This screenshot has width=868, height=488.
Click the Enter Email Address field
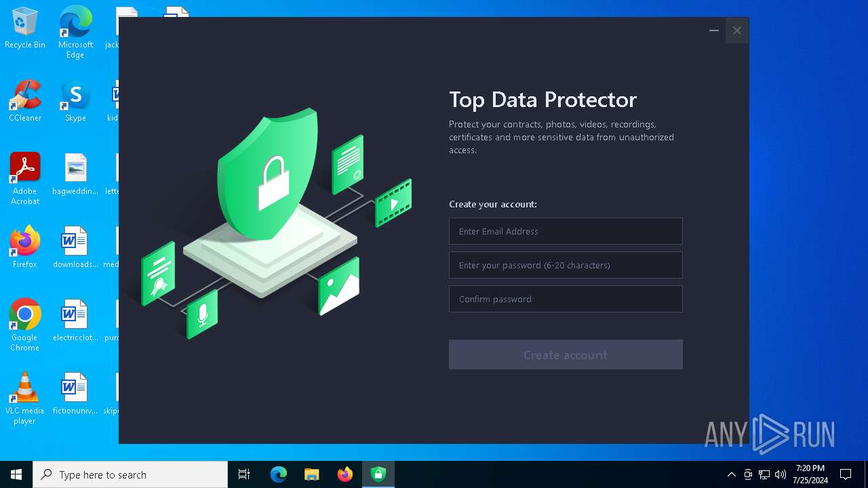point(566,231)
